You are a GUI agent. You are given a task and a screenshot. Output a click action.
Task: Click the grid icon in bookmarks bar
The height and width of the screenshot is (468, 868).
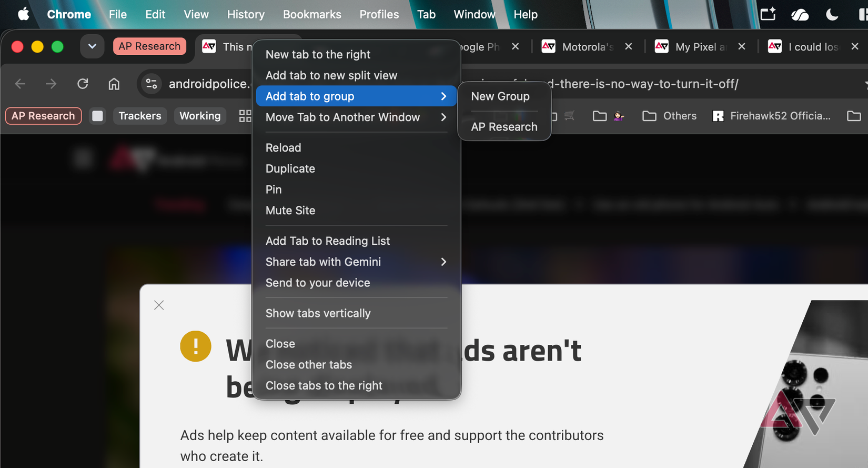[245, 116]
